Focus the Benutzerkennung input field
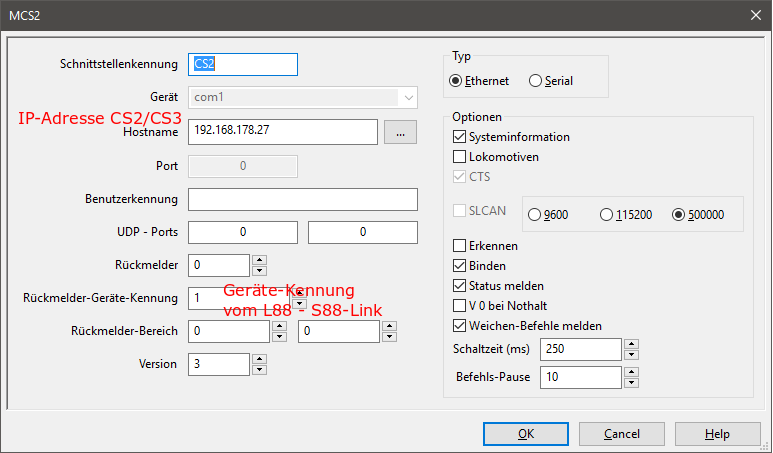The height and width of the screenshot is (453, 773). coord(302,199)
